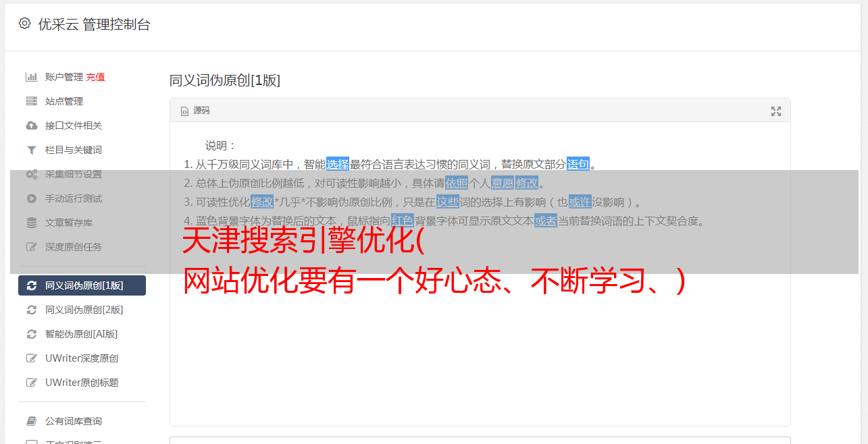868x444 pixels.
Task: Open 智能伪原创[AI版] in the sidebar
Action: pyautogui.click(x=82, y=334)
